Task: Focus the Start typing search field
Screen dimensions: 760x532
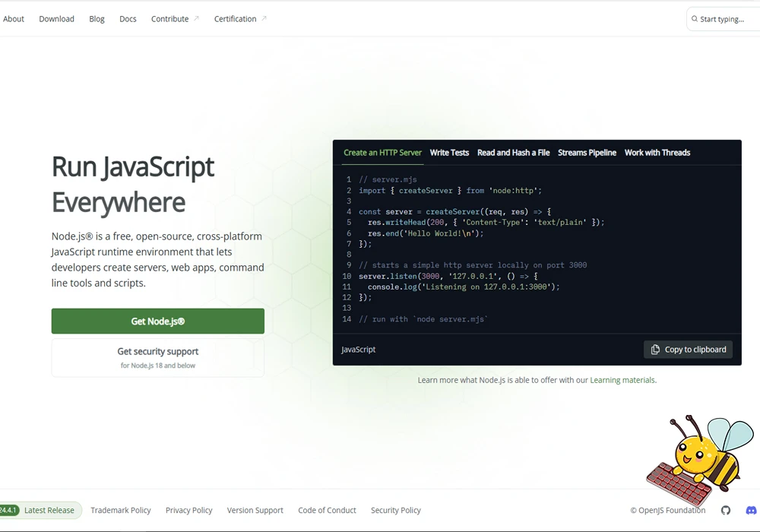Action: point(724,19)
